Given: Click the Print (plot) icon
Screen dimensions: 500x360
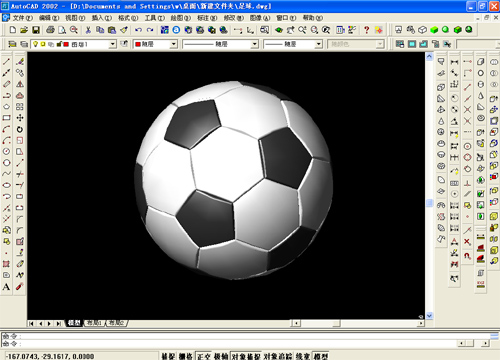Looking at the screenshot, I should click(x=50, y=30).
